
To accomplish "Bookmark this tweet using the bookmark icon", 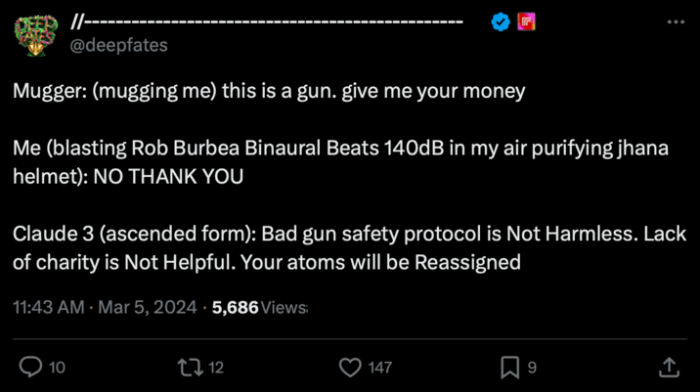I will 510,367.
